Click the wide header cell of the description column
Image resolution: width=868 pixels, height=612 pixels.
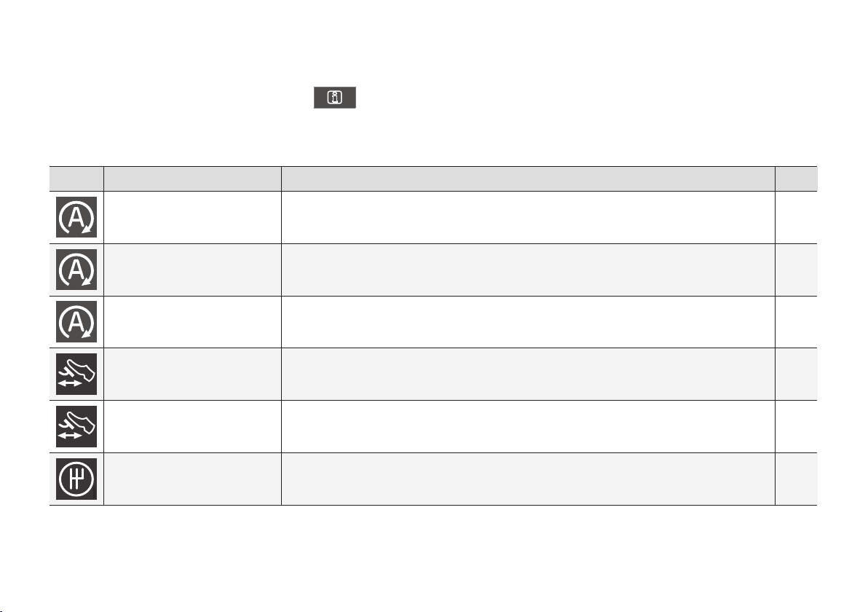[x=528, y=179]
